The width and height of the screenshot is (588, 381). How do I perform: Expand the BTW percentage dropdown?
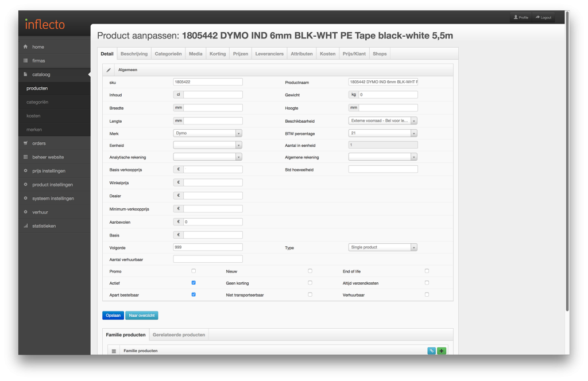coord(382,133)
